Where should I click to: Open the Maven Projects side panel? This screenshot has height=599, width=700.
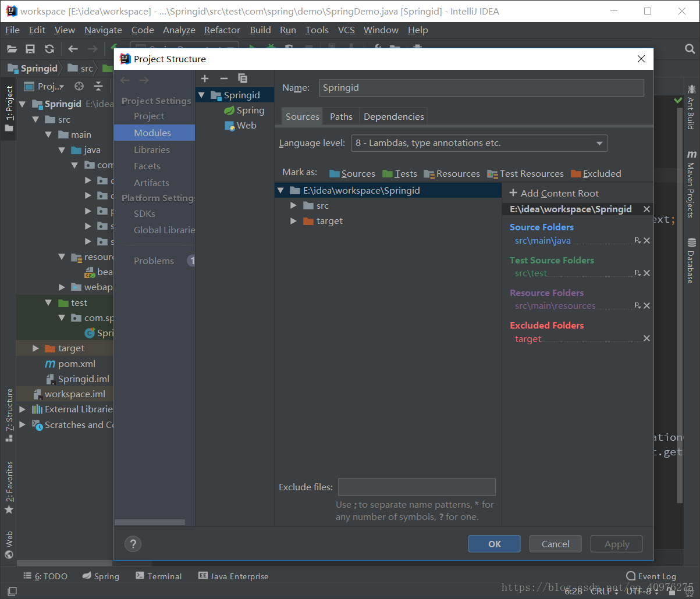[x=691, y=183]
